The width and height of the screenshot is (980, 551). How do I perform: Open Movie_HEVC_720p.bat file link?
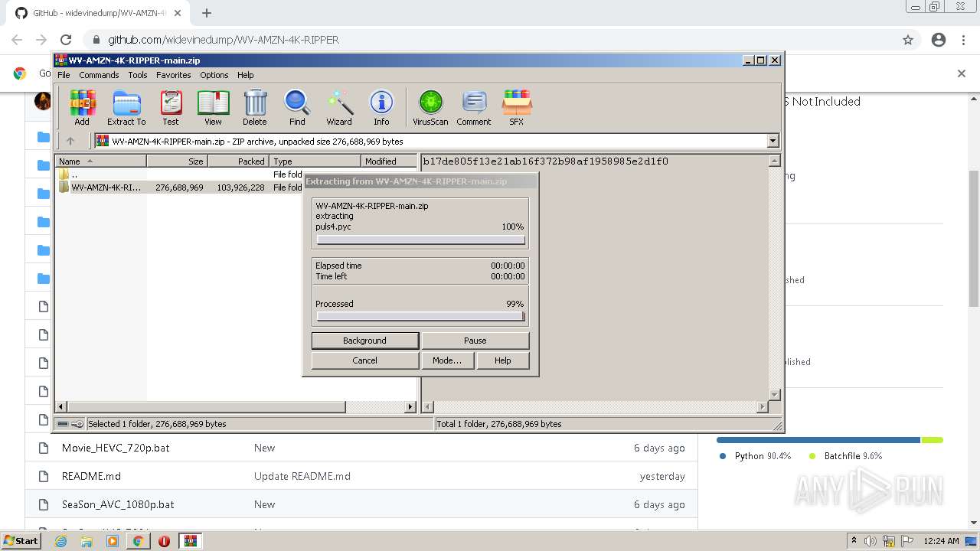116,448
